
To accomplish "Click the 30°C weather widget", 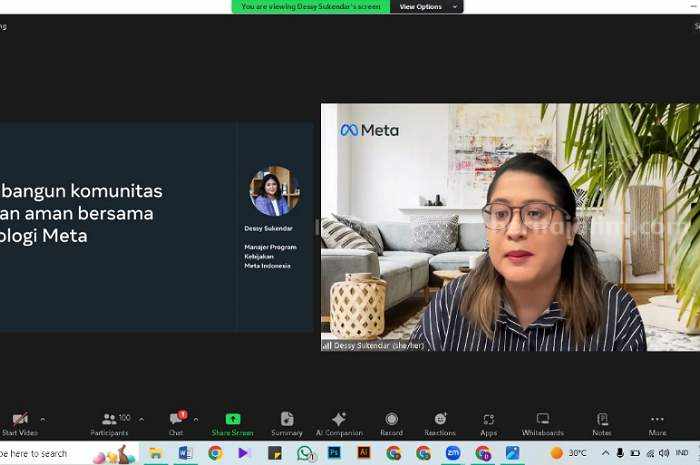I will tap(568, 453).
